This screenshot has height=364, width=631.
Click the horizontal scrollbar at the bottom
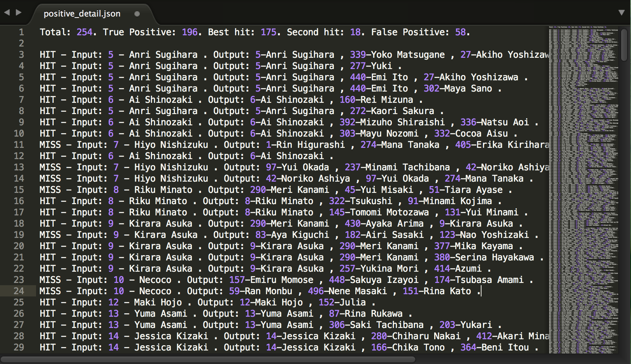[x=208, y=359]
